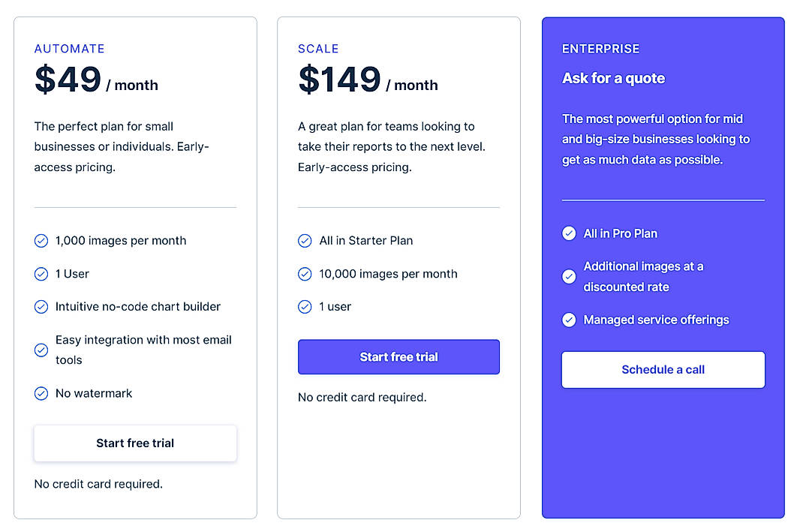
Task: Click the checkmark next to 'No watermark'
Action: point(41,393)
